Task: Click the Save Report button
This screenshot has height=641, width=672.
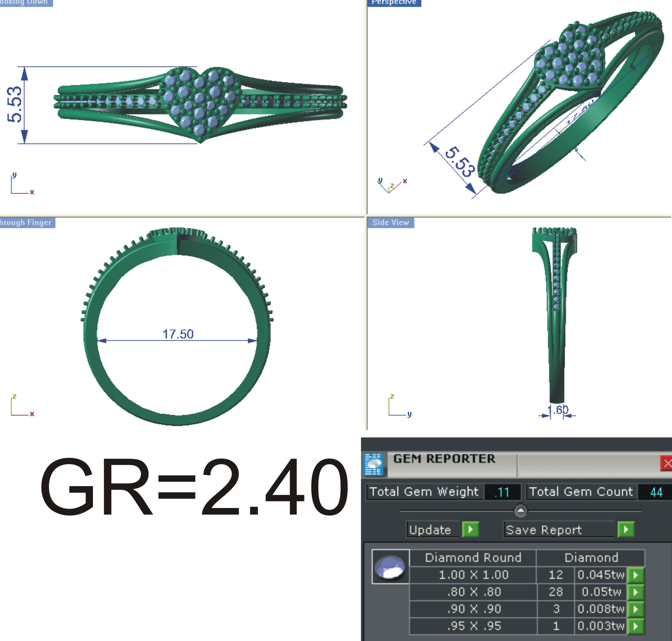Action: click(559, 529)
